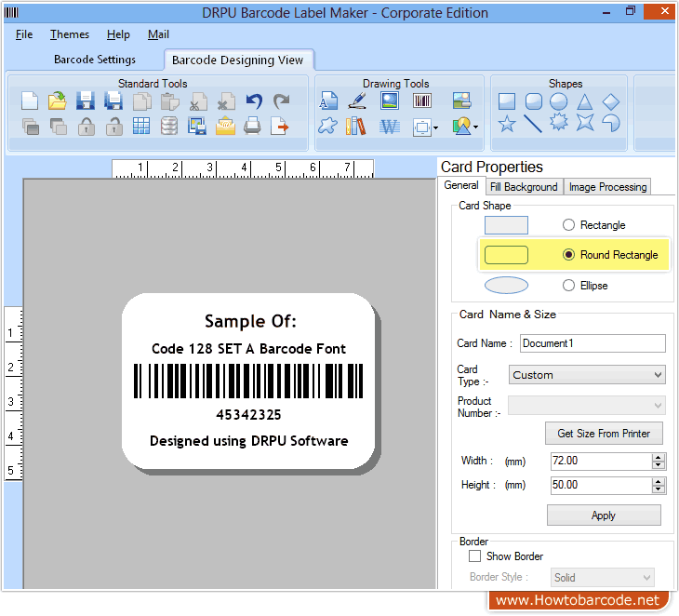The width and height of the screenshot is (679, 616).
Task: Click the ellipse shape preview thumbnail
Action: point(506,286)
